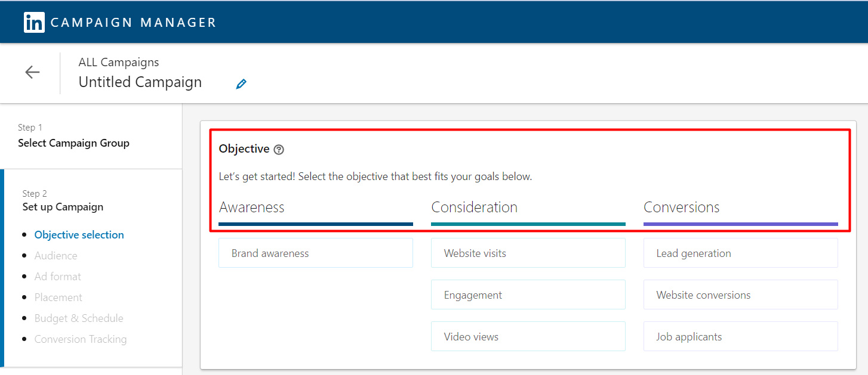This screenshot has width=868, height=375.
Task: Navigate to Budget & Schedule section
Action: click(x=79, y=318)
